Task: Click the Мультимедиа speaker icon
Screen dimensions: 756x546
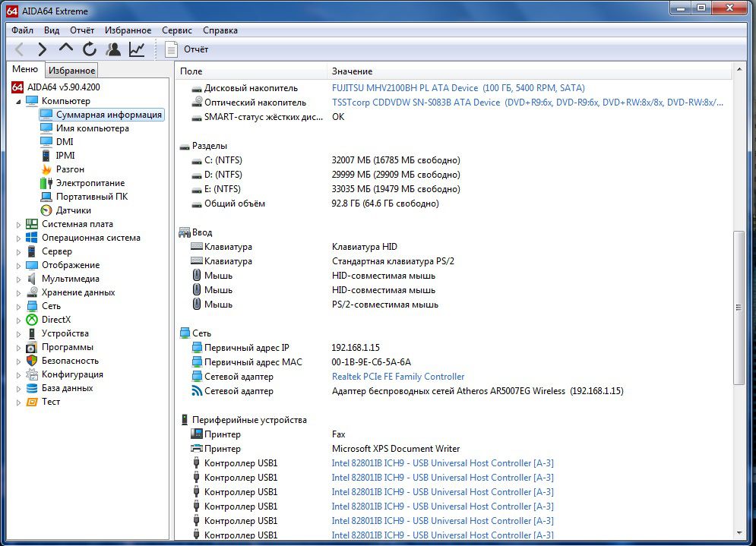Action: pos(32,279)
